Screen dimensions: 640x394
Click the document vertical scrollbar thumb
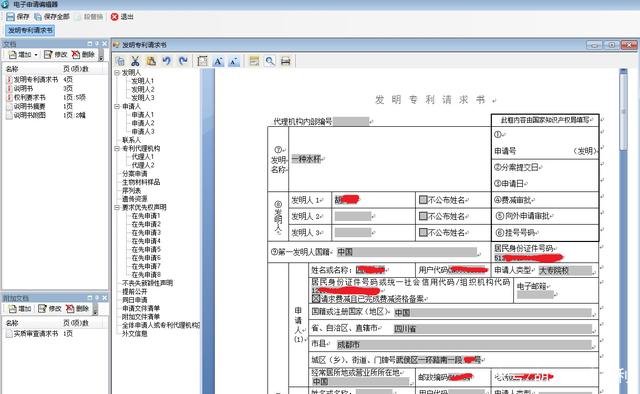[x=623, y=112]
